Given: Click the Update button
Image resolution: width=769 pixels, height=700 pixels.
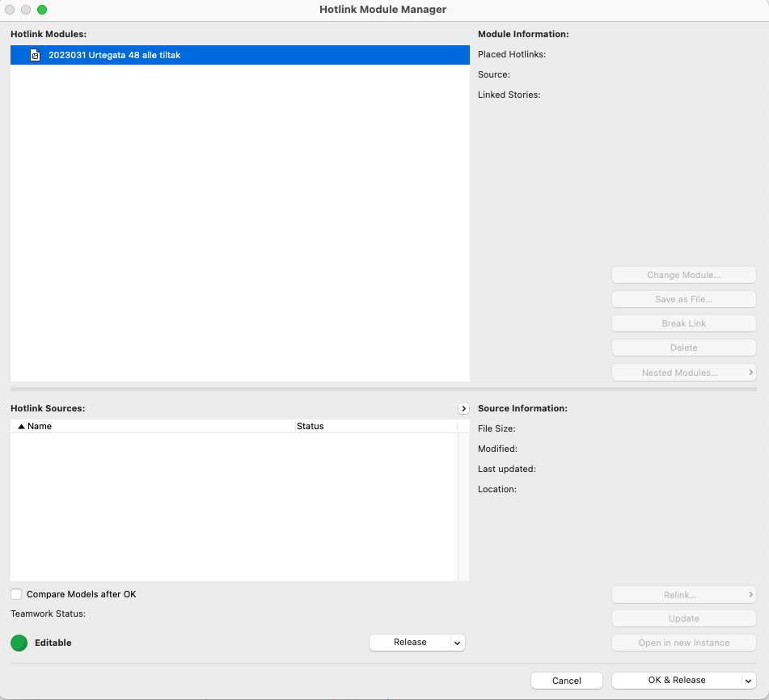Looking at the screenshot, I should [683, 618].
